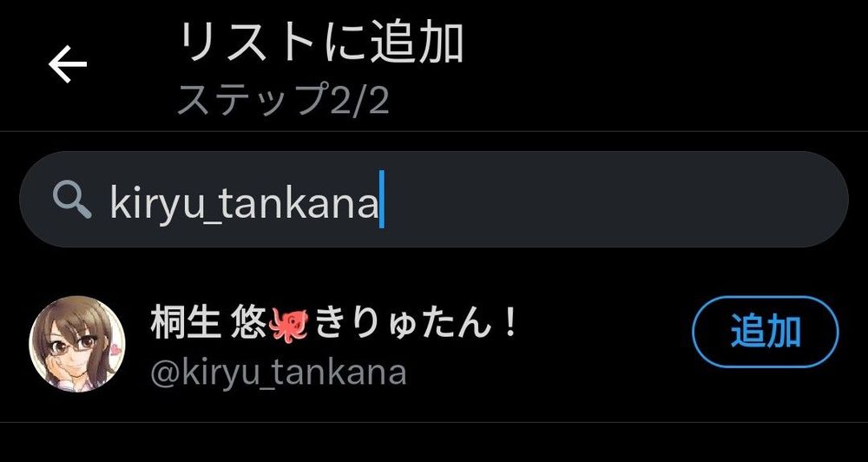Click the 追加 button to add user

click(x=765, y=332)
